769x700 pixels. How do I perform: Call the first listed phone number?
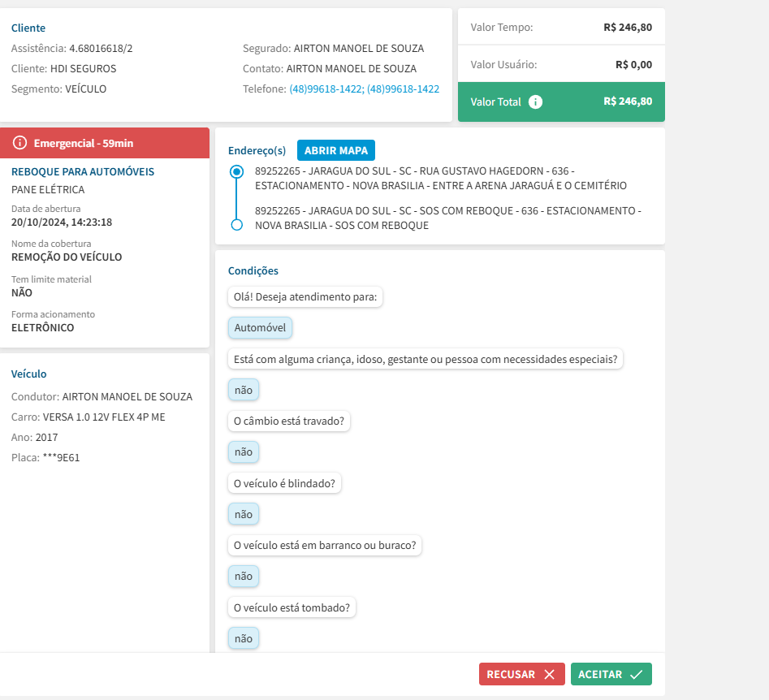coord(326,89)
